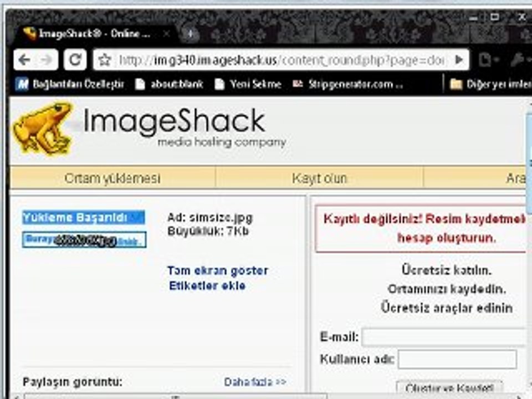The image size is (532, 399).
Task: Click the uploaded image thumbnail box
Action: (x=84, y=240)
